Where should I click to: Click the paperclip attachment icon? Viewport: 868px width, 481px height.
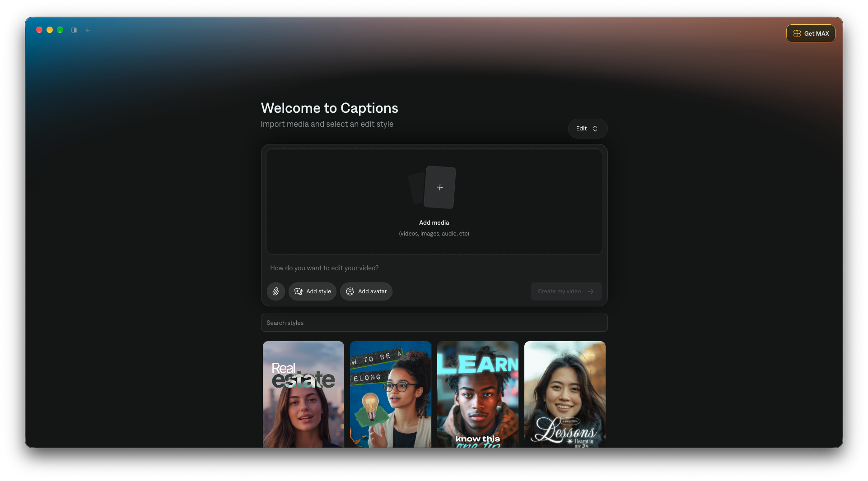[275, 291]
